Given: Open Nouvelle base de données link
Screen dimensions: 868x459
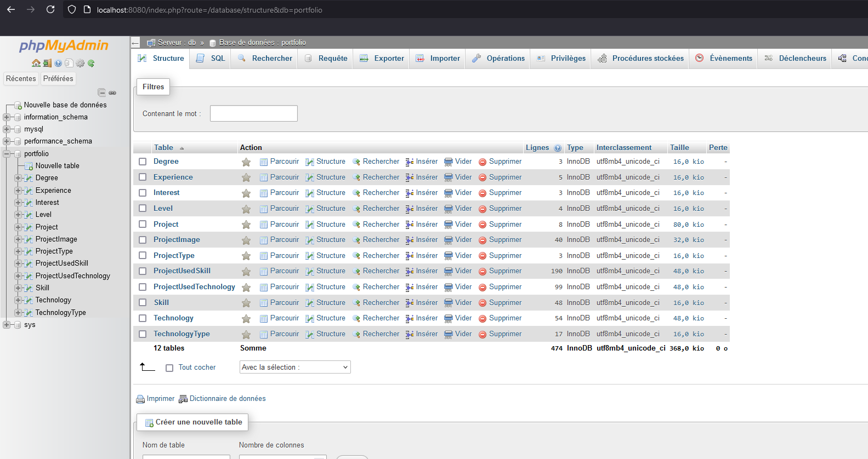Looking at the screenshot, I should [65, 105].
